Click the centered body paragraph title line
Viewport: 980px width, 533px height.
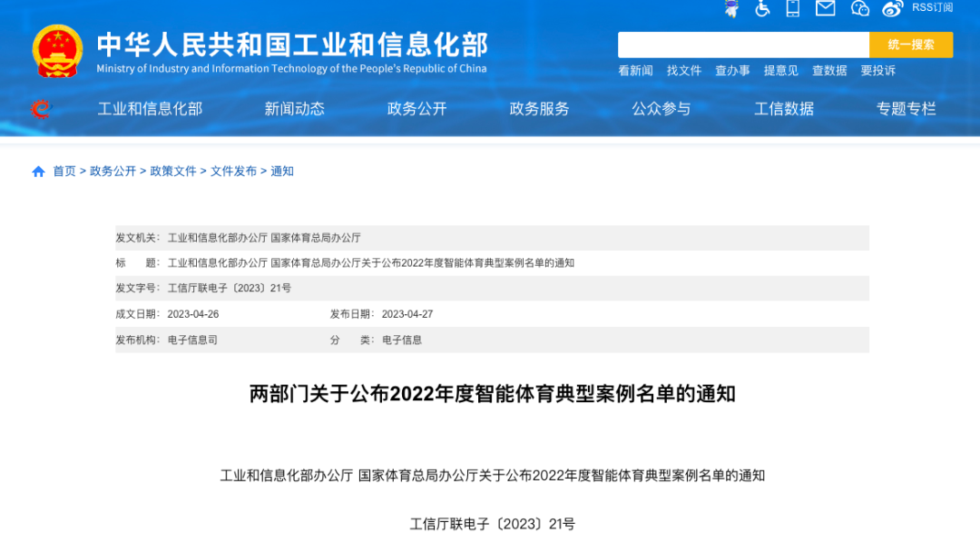pyautogui.click(x=493, y=476)
